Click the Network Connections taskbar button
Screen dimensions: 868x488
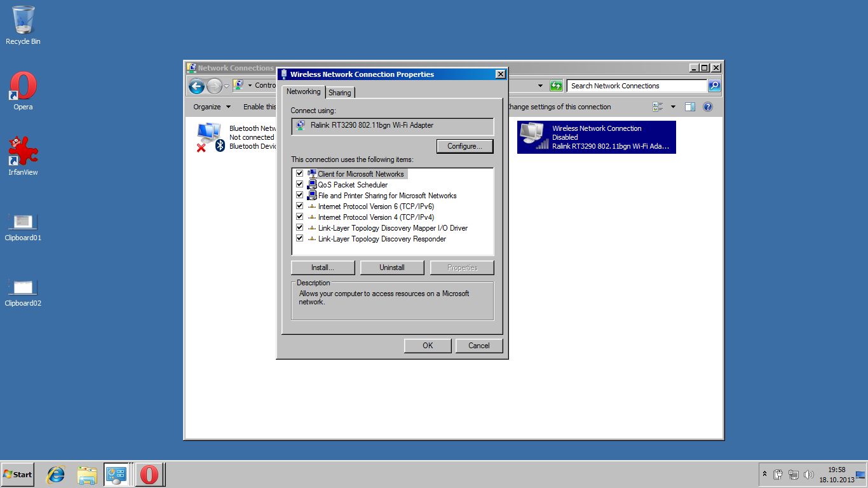pyautogui.click(x=118, y=474)
